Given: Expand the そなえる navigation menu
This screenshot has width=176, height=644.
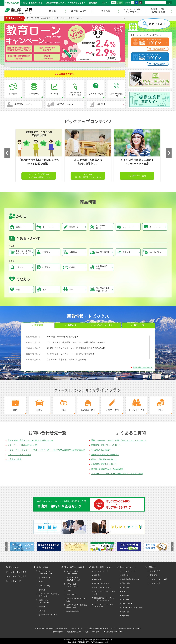Looking at the screenshot, I should (x=105, y=11).
